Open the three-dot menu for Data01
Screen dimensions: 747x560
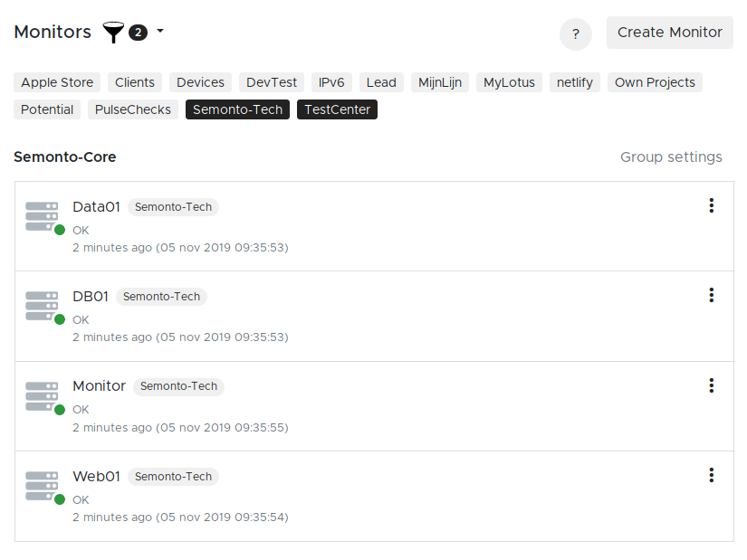712,205
